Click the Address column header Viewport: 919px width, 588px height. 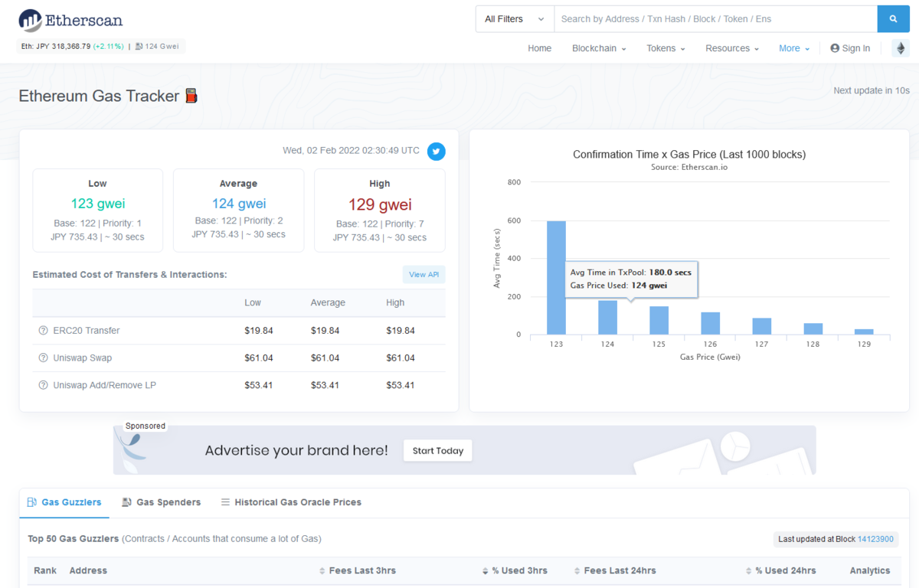coord(88,571)
